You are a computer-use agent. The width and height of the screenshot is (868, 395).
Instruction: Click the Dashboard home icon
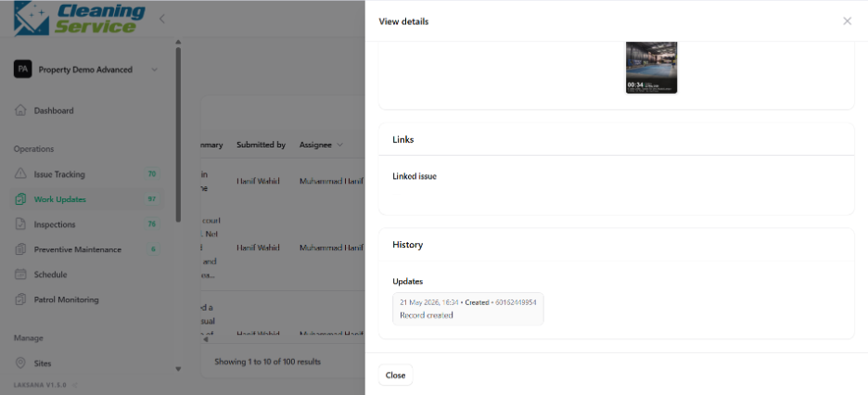pos(20,110)
